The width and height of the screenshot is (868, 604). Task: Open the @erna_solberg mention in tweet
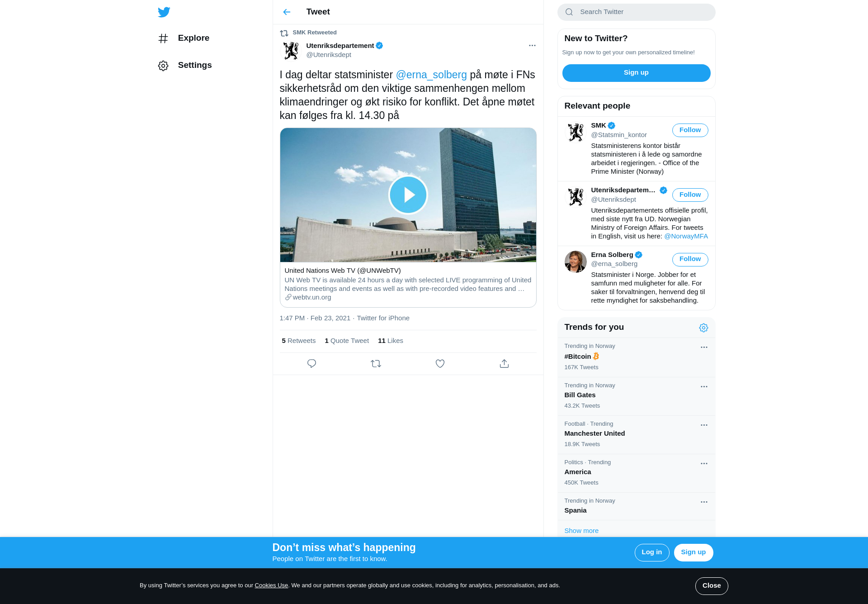[431, 75]
